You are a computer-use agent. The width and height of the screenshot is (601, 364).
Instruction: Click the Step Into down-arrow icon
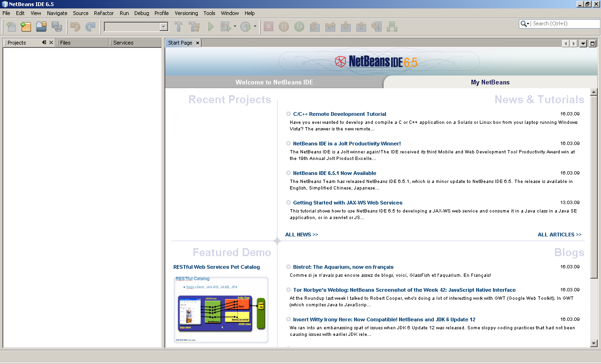click(346, 27)
